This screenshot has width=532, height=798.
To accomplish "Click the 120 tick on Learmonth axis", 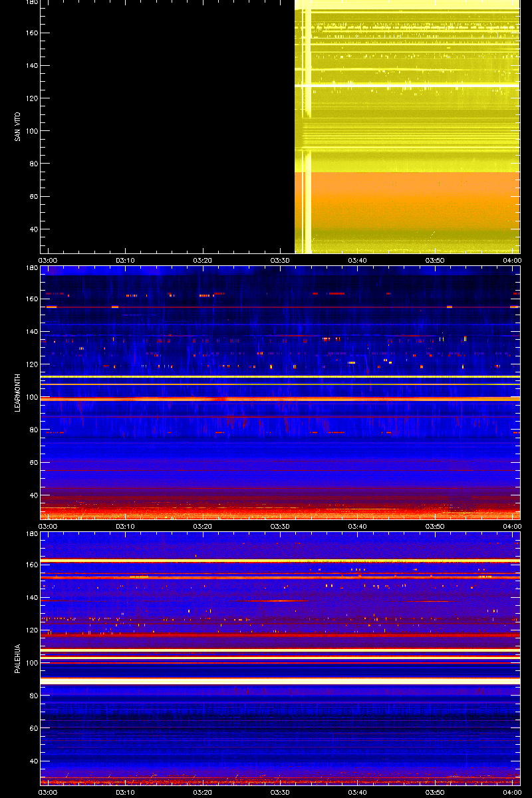I will coord(31,364).
